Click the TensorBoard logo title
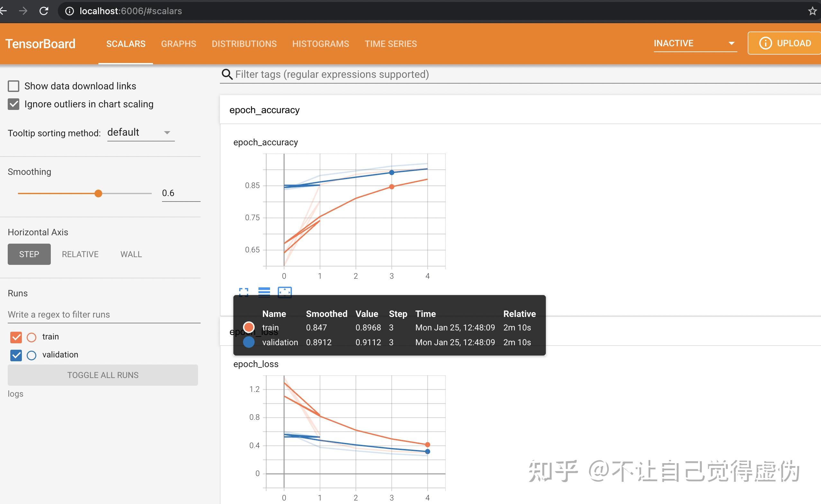The height and width of the screenshot is (504, 821). (x=40, y=44)
